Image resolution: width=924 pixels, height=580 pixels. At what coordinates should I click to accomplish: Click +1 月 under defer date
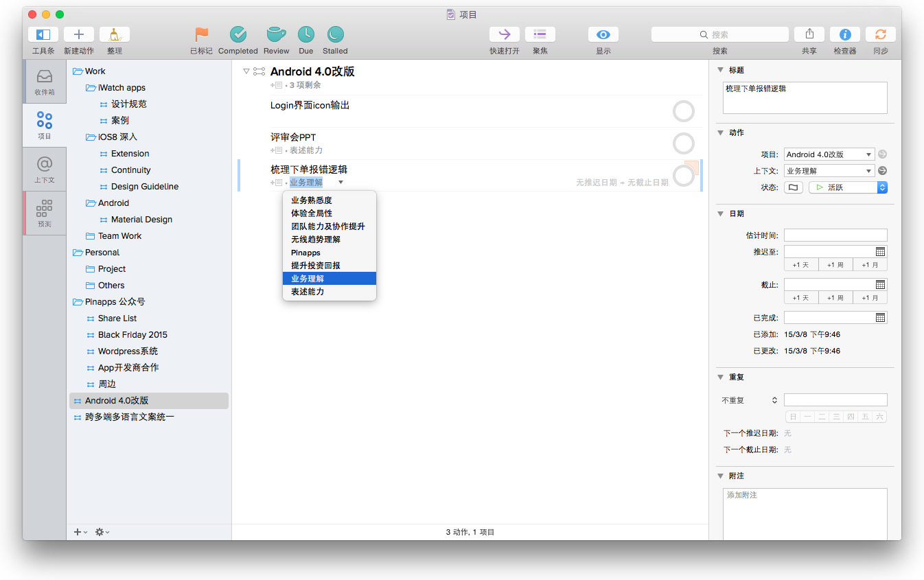point(870,265)
